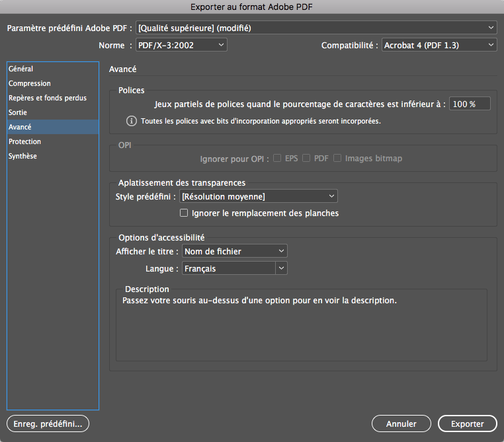Open the Paramètre prédéfini Adobe PDF dropdown

click(315, 28)
